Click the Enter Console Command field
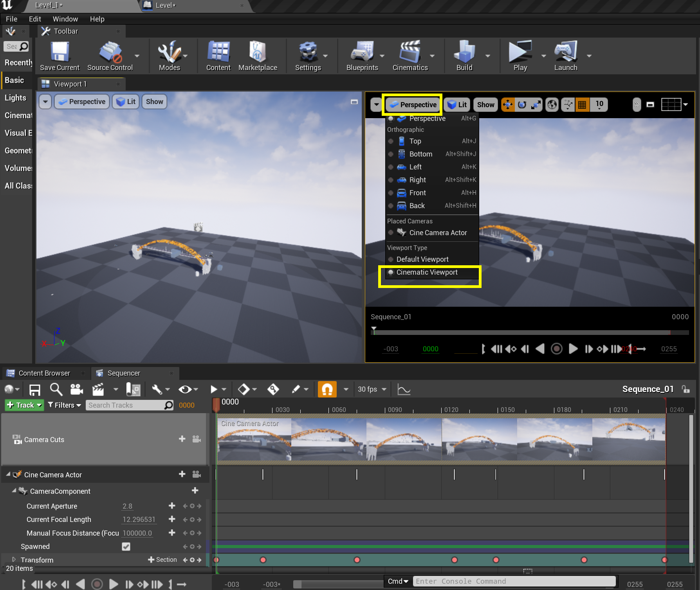 point(514,581)
